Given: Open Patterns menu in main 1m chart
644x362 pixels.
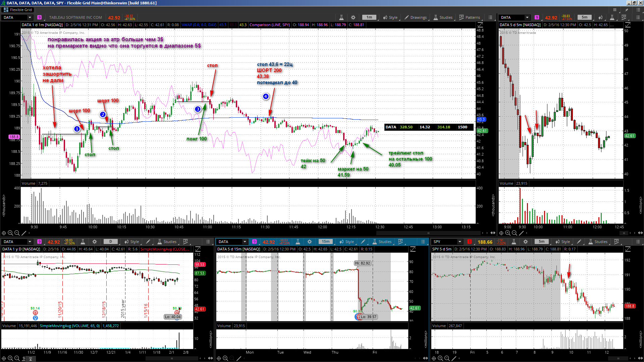Looking at the screenshot, I should pos(470,17).
